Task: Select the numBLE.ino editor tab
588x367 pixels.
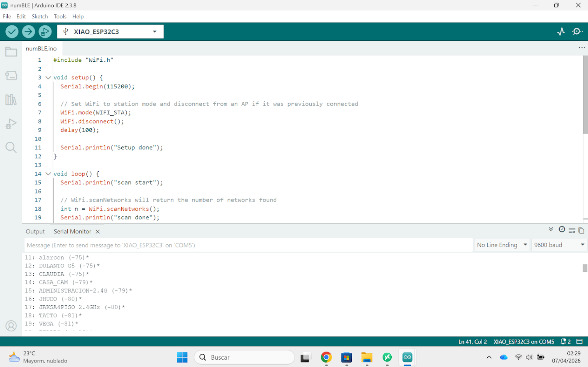Action: (x=41, y=49)
